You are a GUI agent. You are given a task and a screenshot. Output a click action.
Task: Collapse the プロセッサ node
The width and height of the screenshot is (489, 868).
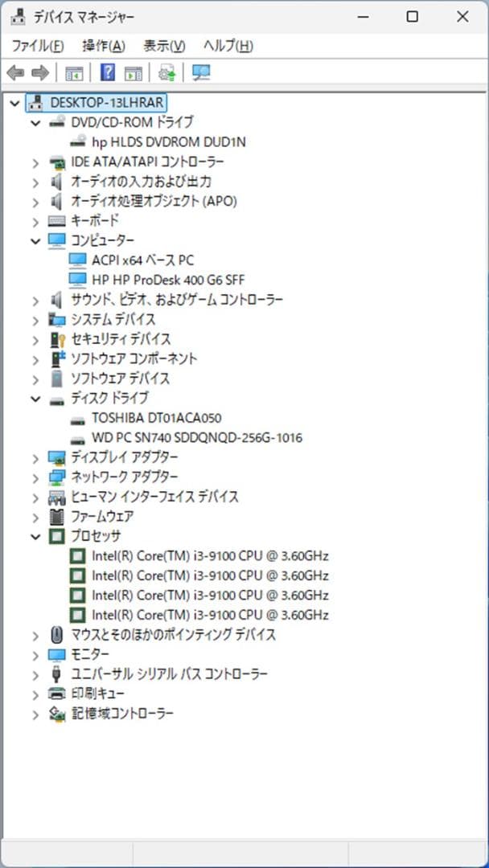tap(36, 536)
